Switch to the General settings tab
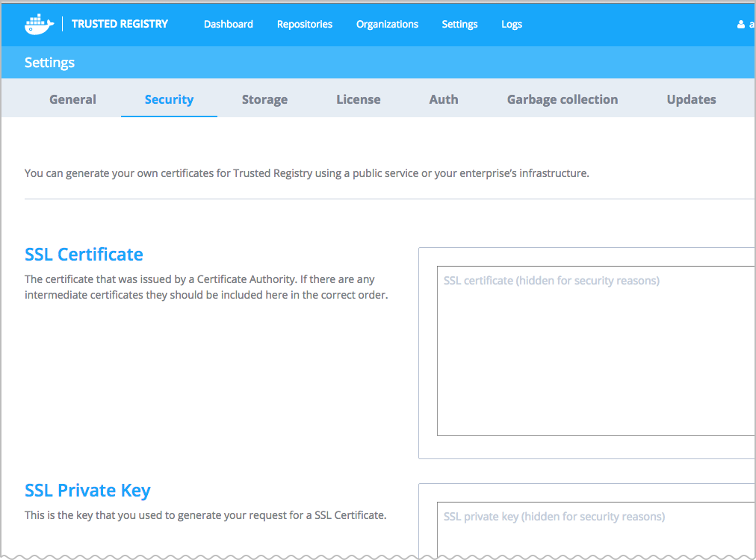This screenshot has height=560, width=756. coord(72,99)
